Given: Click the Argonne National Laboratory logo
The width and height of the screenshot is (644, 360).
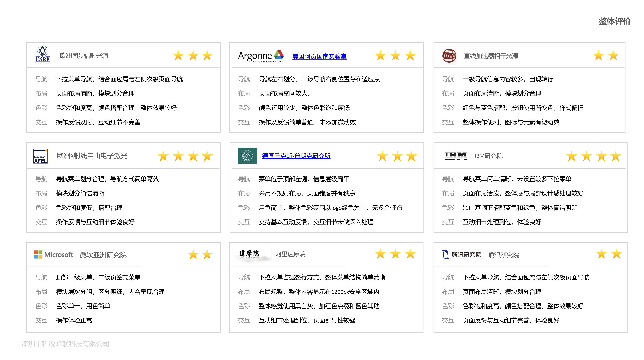Looking at the screenshot, I should pyautogui.click(x=261, y=56).
